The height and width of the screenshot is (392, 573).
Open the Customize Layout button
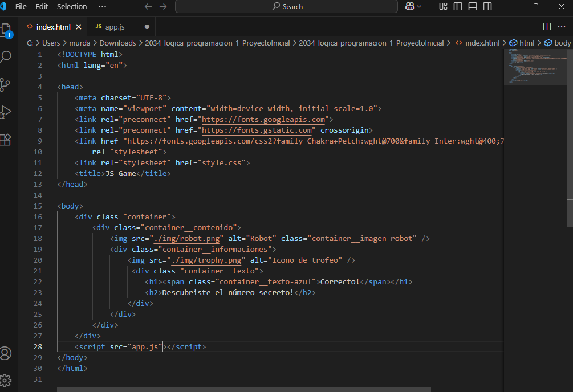pyautogui.click(x=443, y=6)
